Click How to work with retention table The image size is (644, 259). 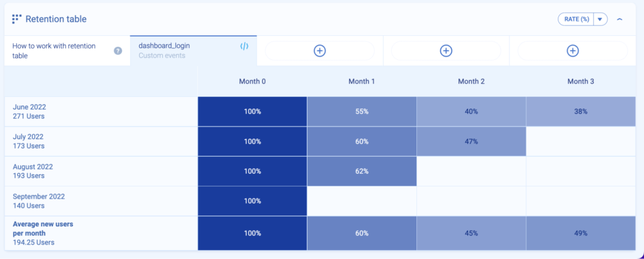click(x=57, y=51)
